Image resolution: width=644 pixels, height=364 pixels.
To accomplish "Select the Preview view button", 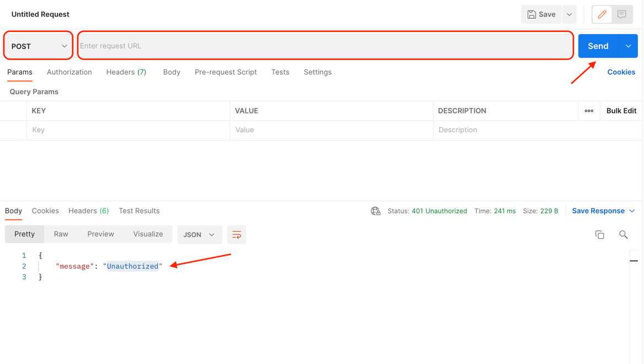I will click(x=100, y=235).
